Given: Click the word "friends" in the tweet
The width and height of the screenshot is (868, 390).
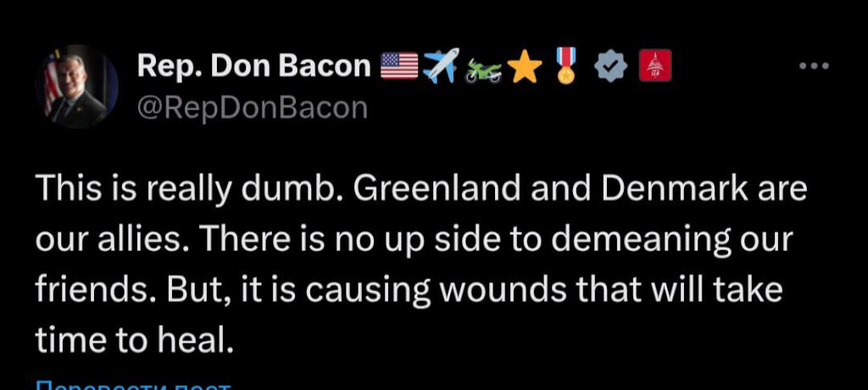Looking at the screenshot, I should [89, 291].
